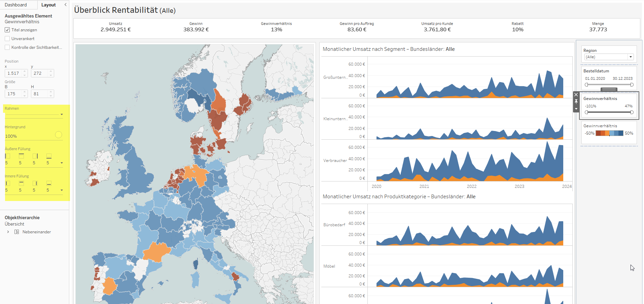
Task: Select bottom outer padding icon under Äußere Füllung
Action: pyautogui.click(x=49, y=156)
